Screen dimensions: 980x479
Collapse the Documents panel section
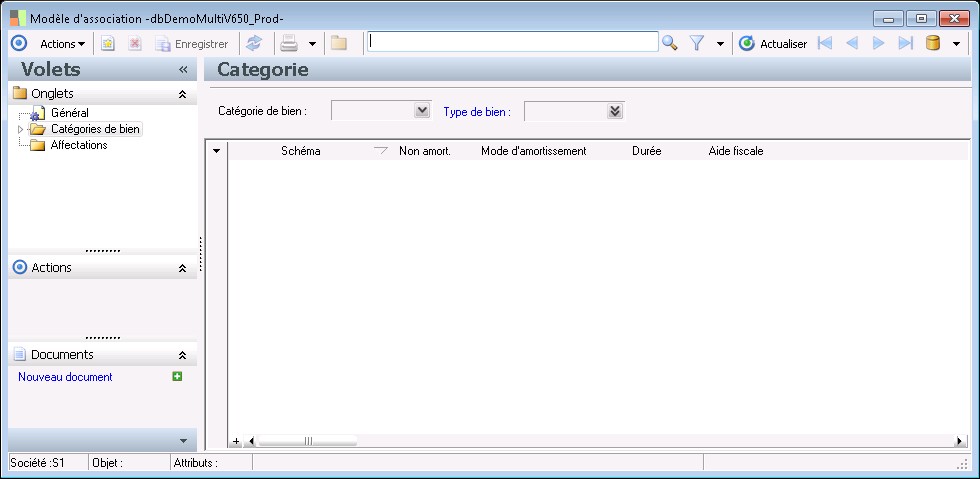click(x=182, y=355)
